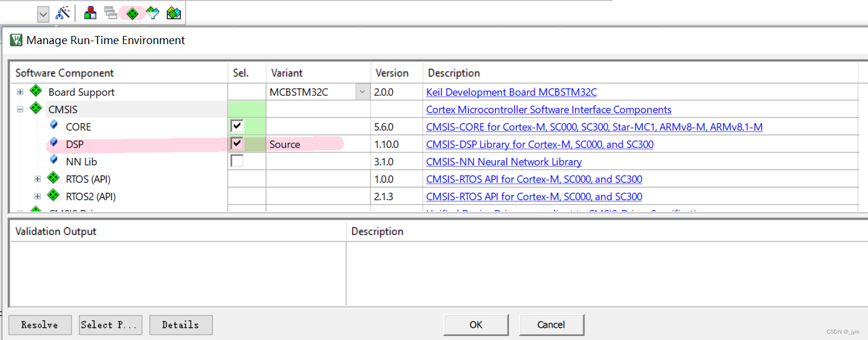The width and height of the screenshot is (868, 340).
Task: Open File Extensions, Books and Environment icon
Action: point(90,13)
